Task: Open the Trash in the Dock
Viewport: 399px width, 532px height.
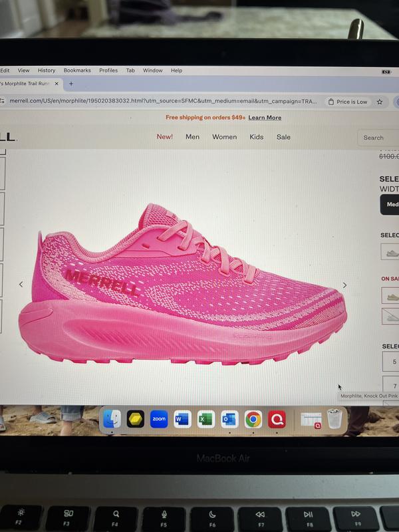Action: (334, 419)
